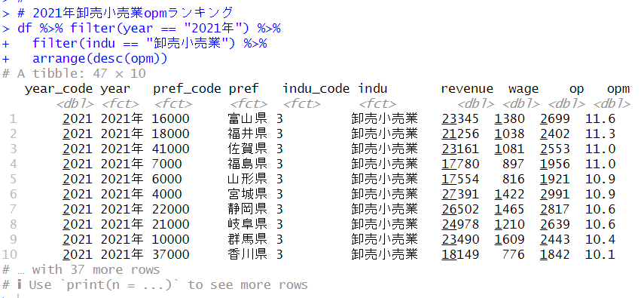The width and height of the screenshot is (644, 298).
Task: Click opm value 10.4 in 群馬県 row
Action: [x=600, y=239]
